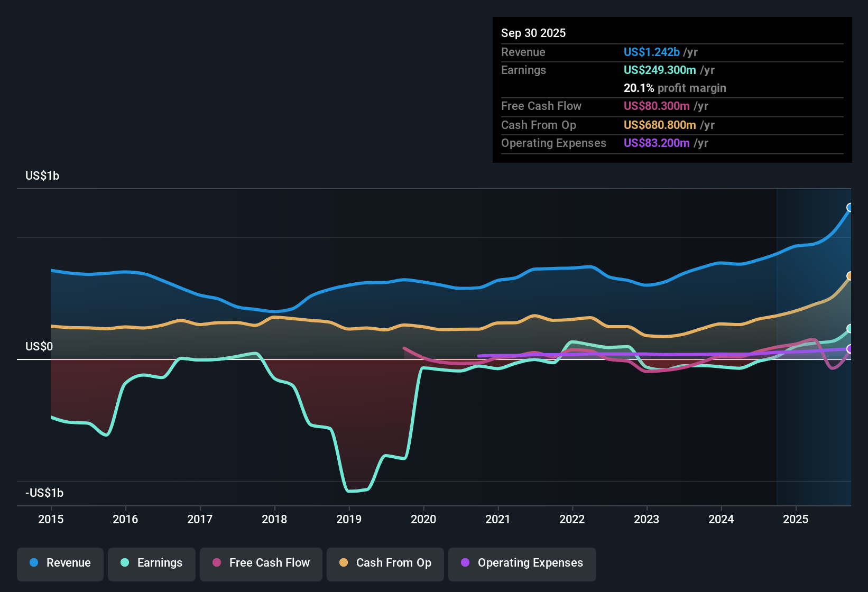Click the purple Operating Expenses dot icon
Screen dimensions: 868x592
[x=464, y=563]
